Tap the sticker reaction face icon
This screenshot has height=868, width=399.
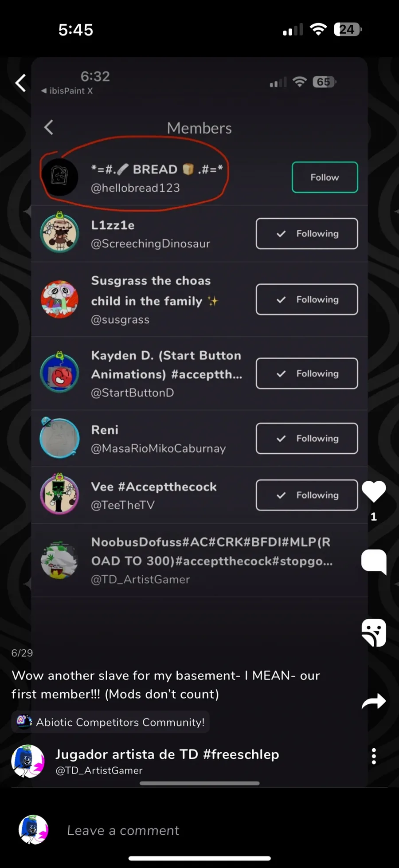coord(374,632)
